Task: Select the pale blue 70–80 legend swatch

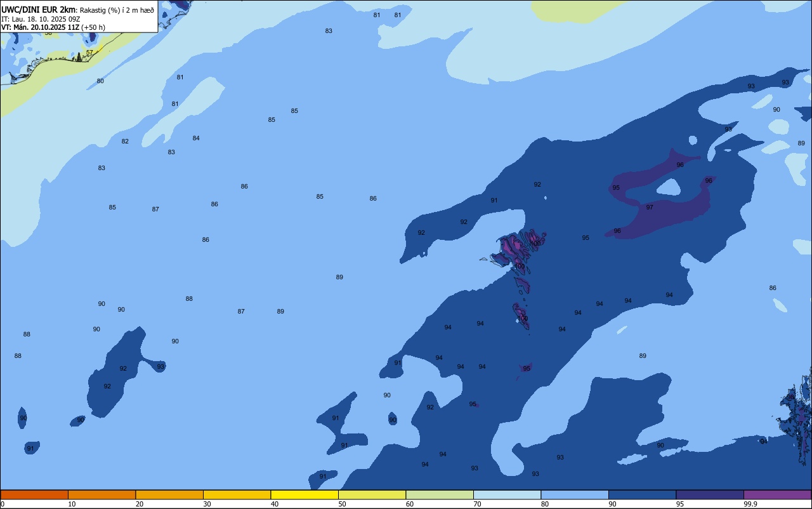Action: pos(507,494)
